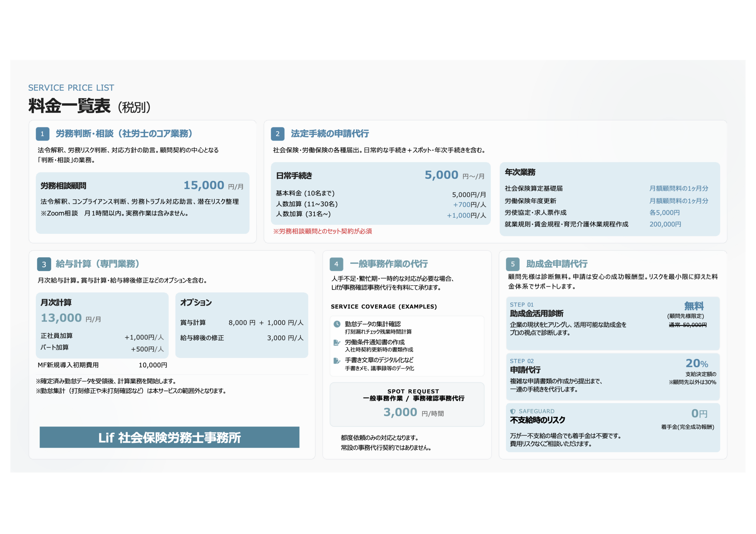Click the shield icon next to SAFEGUARD
The height and width of the screenshot is (534, 756).
(x=513, y=411)
